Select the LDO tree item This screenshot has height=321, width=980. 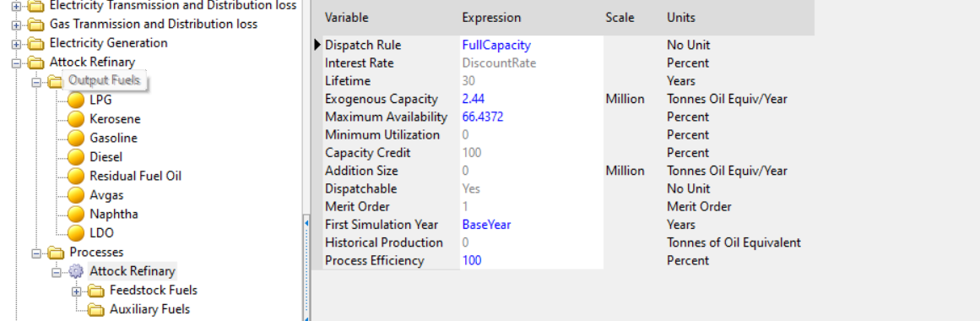[100, 233]
